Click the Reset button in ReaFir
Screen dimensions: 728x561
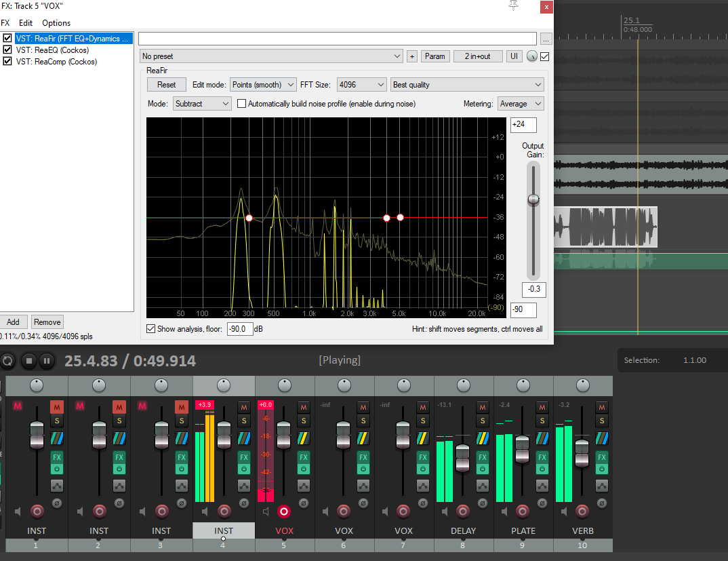[x=166, y=85]
